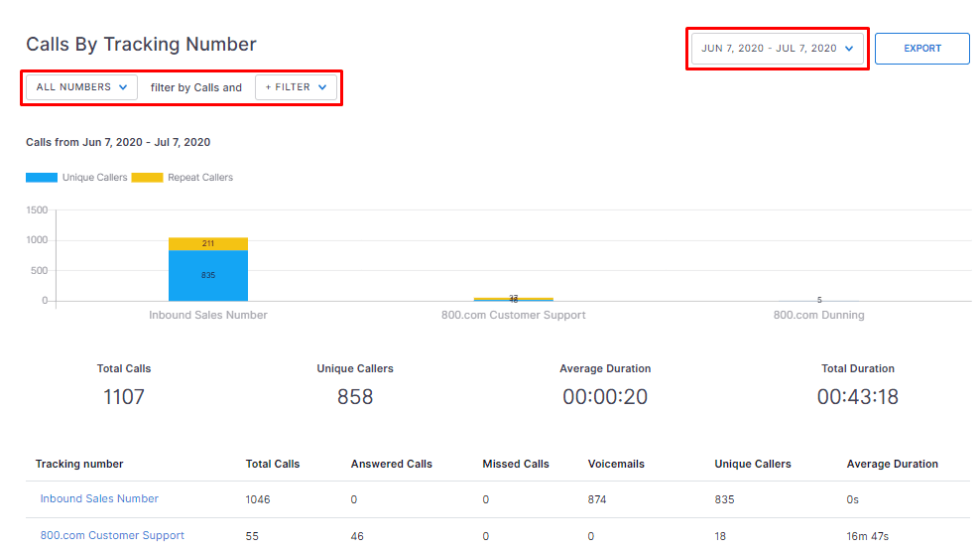Toggle the yellow Repeat Callers legend swatch
980x551 pixels.
147,178
